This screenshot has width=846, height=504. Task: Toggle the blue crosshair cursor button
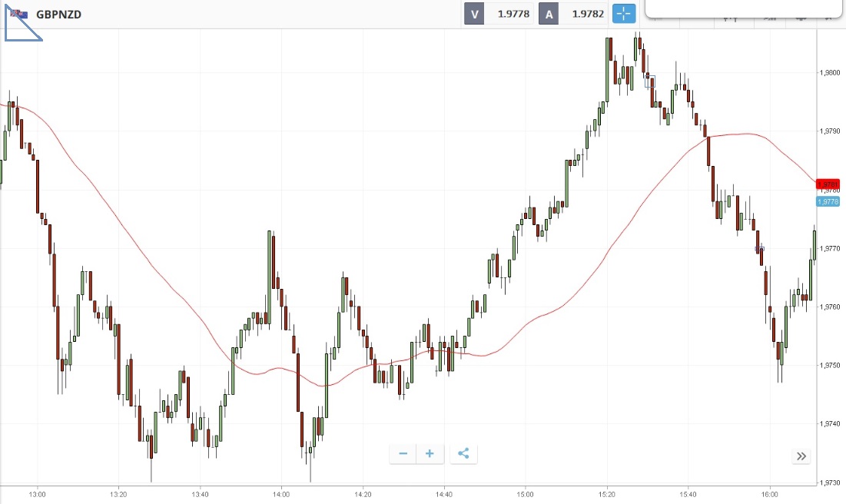(624, 14)
